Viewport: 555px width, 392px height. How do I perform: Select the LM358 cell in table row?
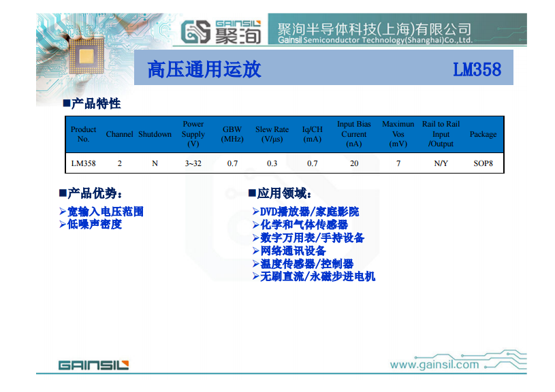(84, 164)
